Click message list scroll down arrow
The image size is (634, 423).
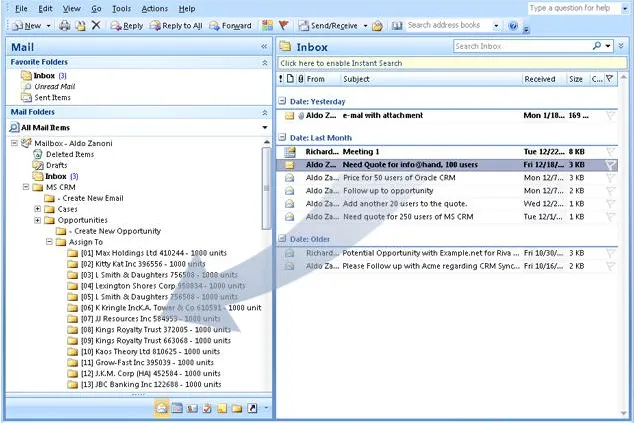tap(623, 413)
